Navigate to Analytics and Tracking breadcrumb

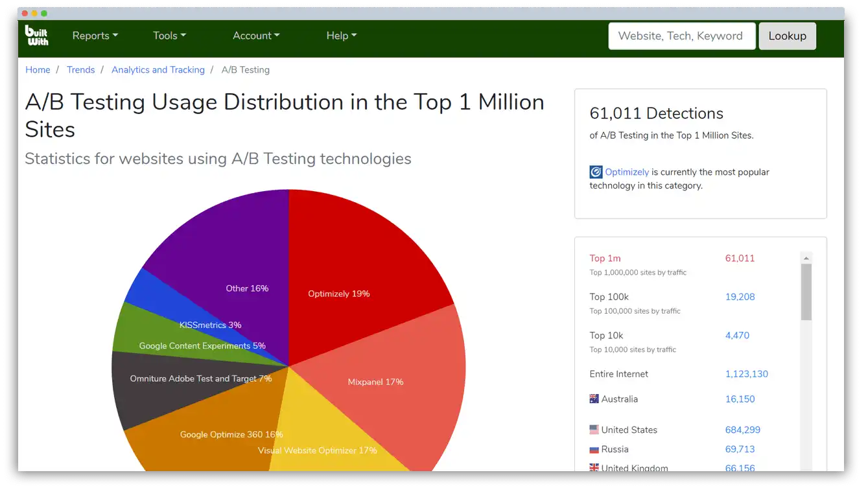[158, 70]
